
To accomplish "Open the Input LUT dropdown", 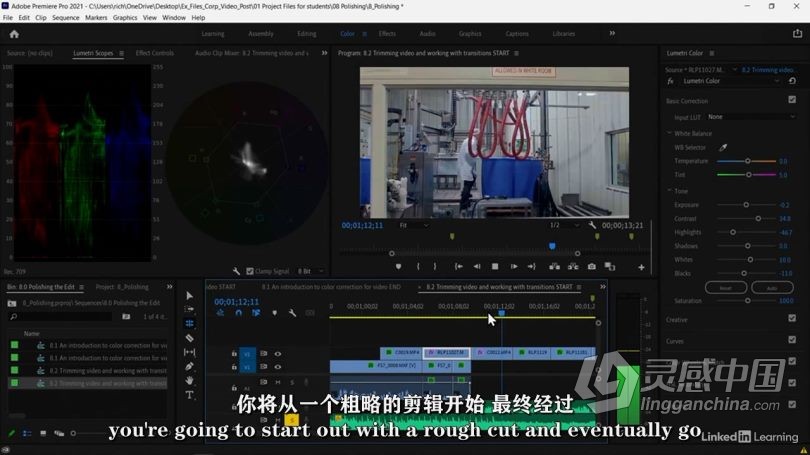I will (x=751, y=117).
